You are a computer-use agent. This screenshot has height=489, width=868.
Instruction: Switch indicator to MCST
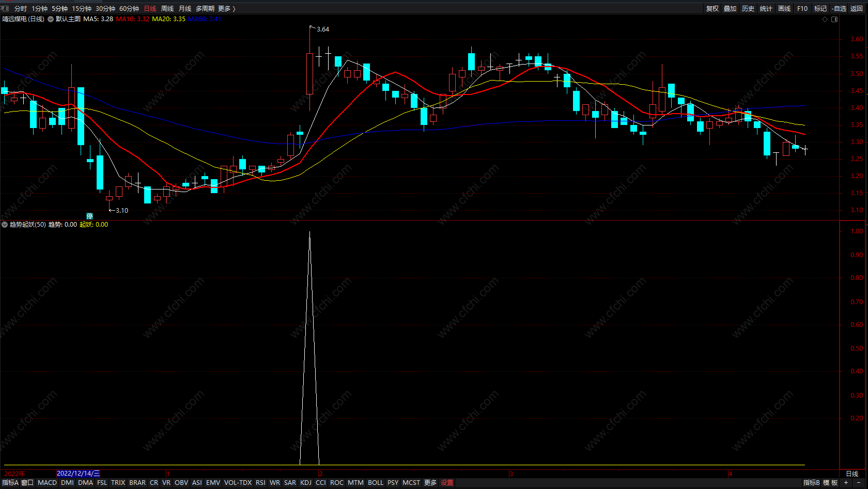[411, 483]
